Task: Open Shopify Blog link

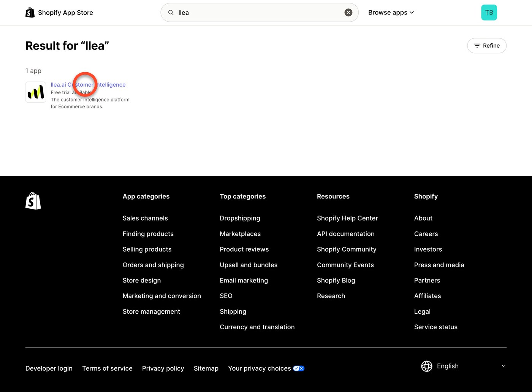Action: [336, 281]
